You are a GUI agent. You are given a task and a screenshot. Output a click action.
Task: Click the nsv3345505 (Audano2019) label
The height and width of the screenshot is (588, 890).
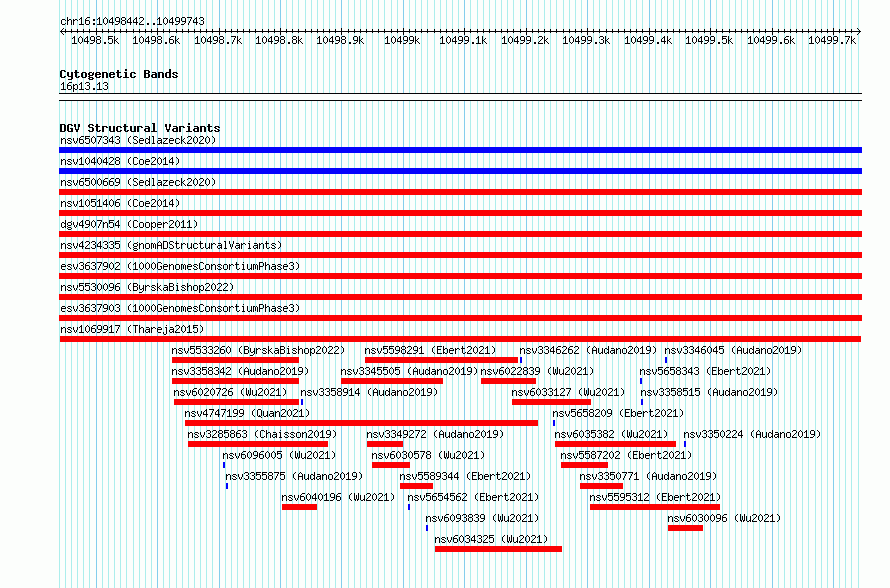pos(409,371)
